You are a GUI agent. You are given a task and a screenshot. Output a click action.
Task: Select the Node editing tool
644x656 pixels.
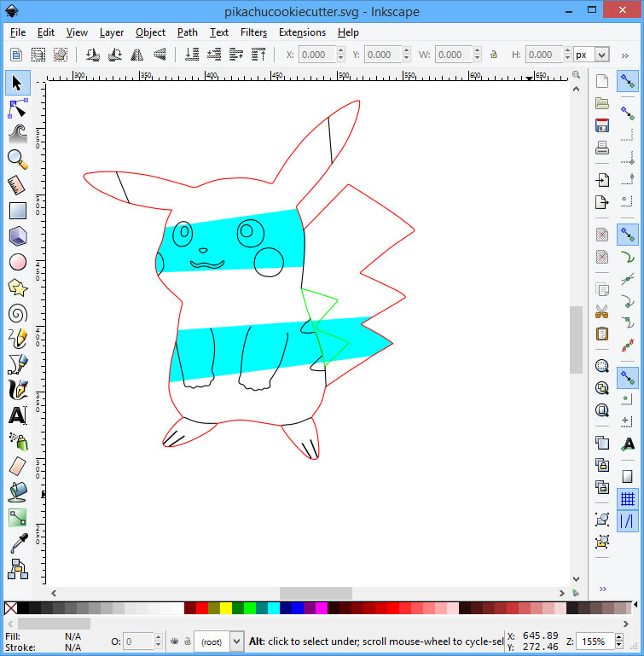(x=18, y=109)
